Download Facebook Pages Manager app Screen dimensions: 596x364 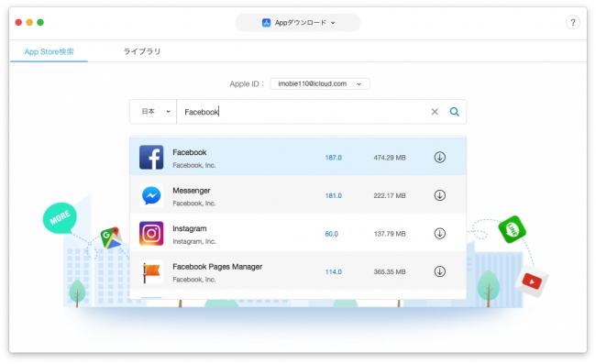439,271
